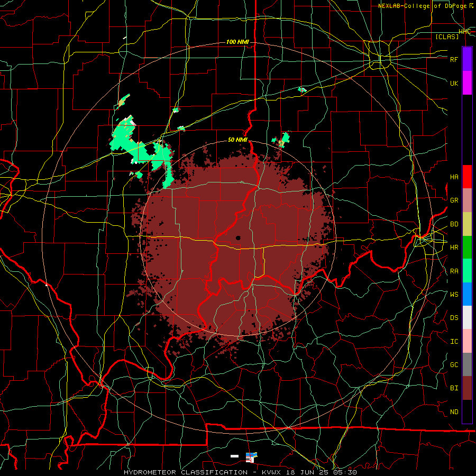Screen dimensions: 476x476
Task: Pick the bright green RA swatch
Action: point(467,271)
